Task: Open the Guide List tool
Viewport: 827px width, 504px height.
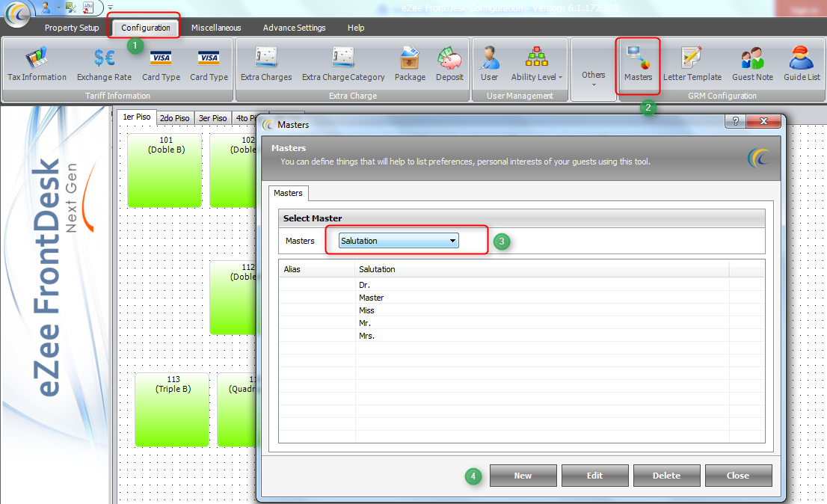Action: pyautogui.click(x=802, y=64)
